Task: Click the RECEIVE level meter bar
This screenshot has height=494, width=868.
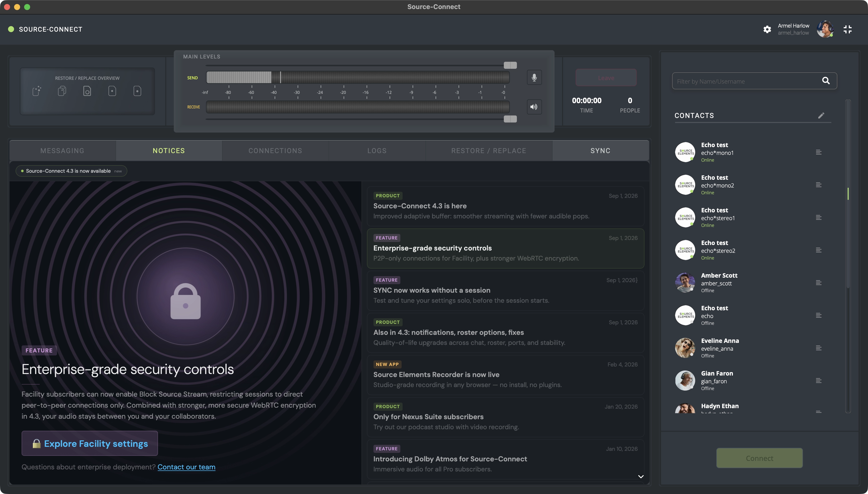Action: (358, 107)
